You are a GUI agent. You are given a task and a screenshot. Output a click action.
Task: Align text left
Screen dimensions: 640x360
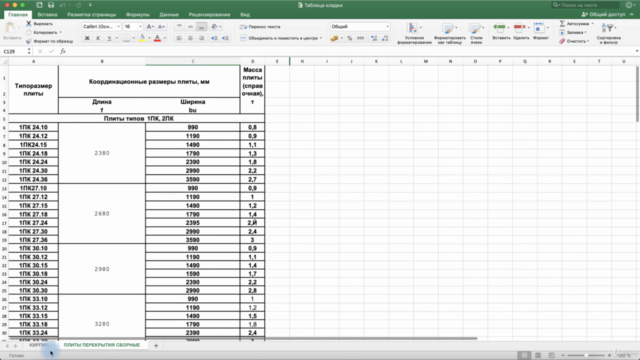(179, 38)
